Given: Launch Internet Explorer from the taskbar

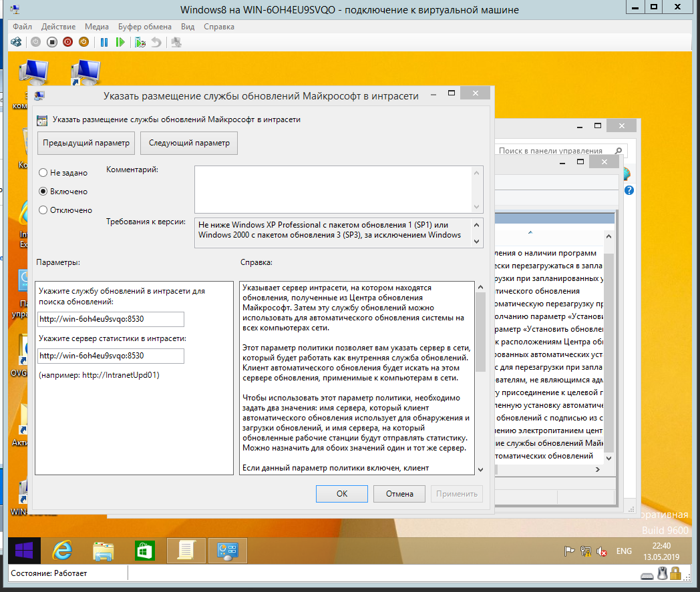Looking at the screenshot, I should point(63,551).
